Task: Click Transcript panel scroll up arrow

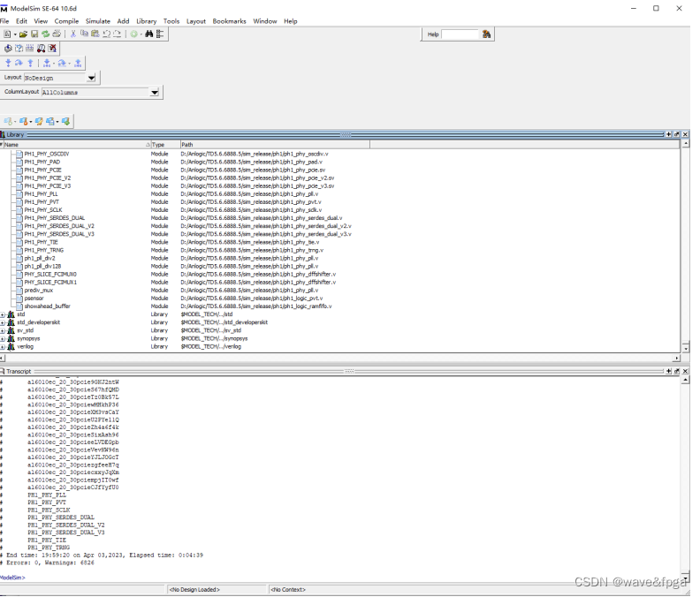Action: tap(685, 380)
